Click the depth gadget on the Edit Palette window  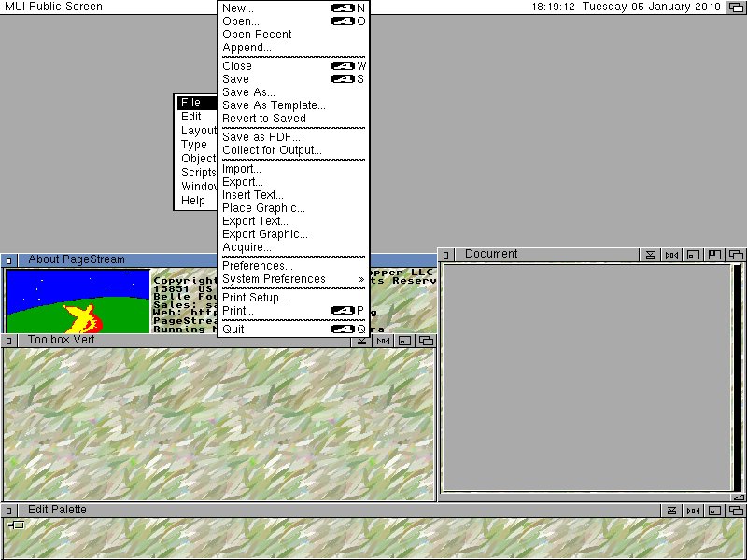click(737, 511)
